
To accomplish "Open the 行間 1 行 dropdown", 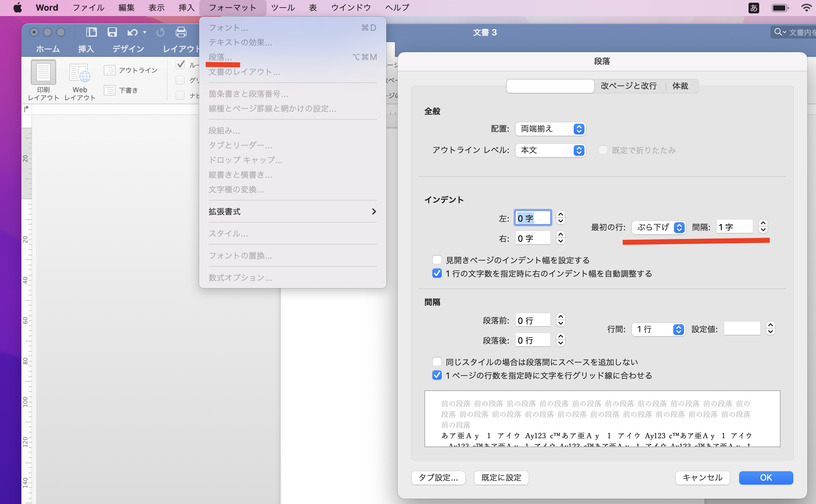I will 658,329.
